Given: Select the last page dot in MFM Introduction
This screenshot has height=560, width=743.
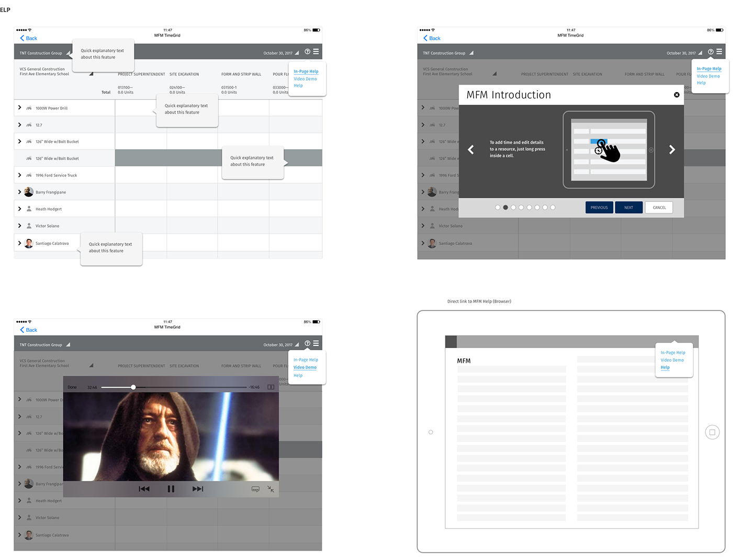Looking at the screenshot, I should [x=553, y=207].
